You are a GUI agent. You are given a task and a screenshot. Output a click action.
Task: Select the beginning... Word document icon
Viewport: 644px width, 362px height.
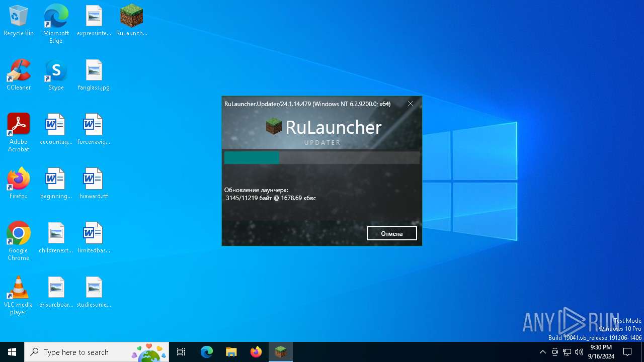tap(56, 184)
